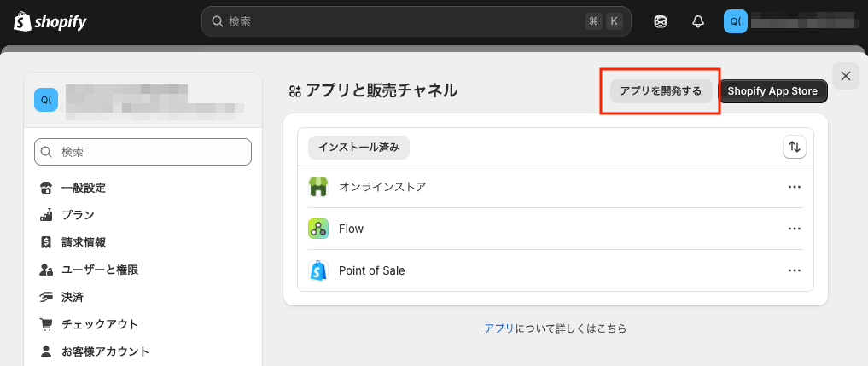Click the magnifier icon in top search
Image resolution: width=868 pixels, height=366 pixels.
[217, 21]
